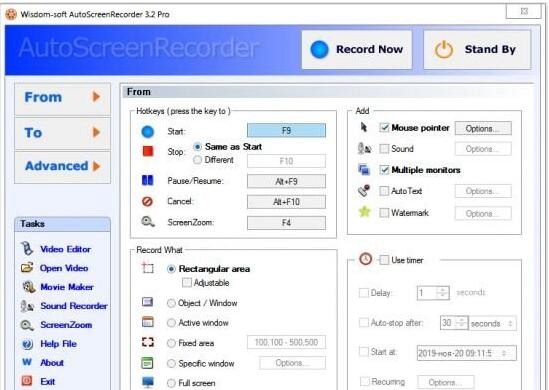
Task: Open the Sound Recorder link
Action: [x=74, y=306]
